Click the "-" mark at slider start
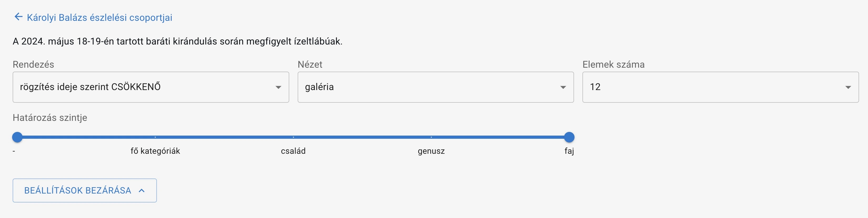 [x=13, y=151]
